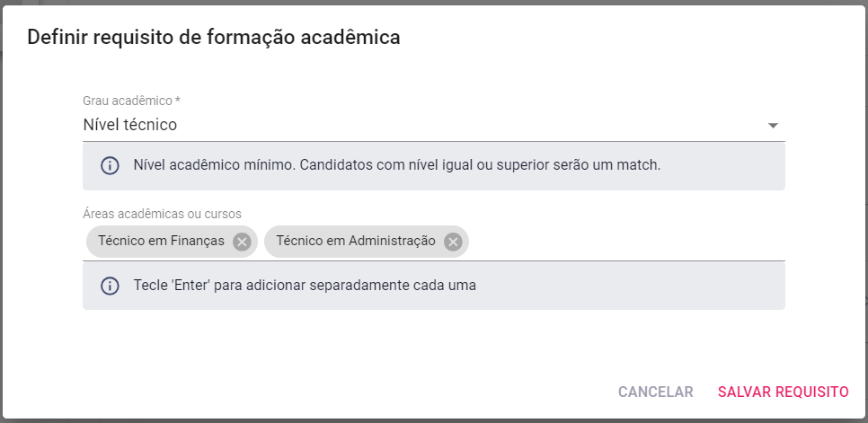Click the Áreas acadêmicas ou cursos label
This screenshot has height=423, width=868.
tap(163, 214)
